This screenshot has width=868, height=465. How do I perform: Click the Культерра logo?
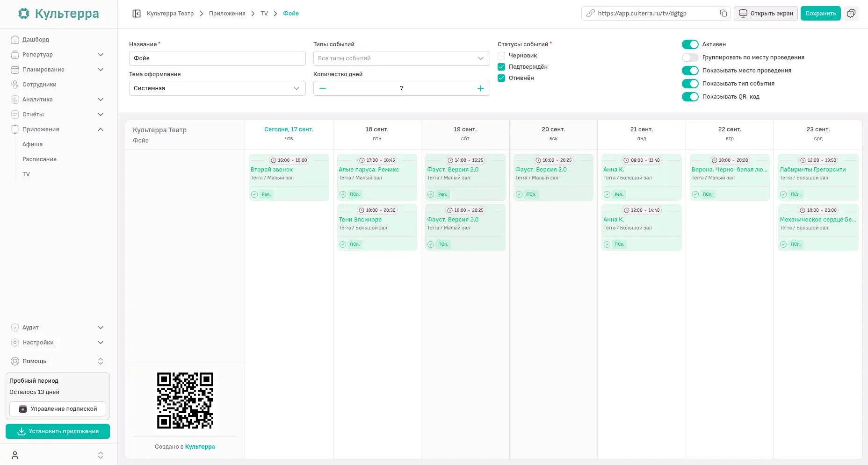(58, 14)
